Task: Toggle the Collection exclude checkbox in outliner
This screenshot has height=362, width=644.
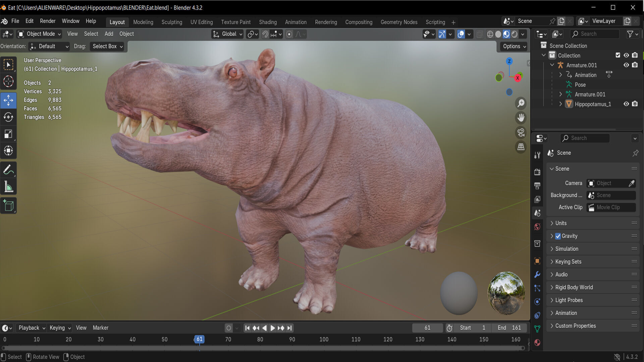Action: point(618,55)
